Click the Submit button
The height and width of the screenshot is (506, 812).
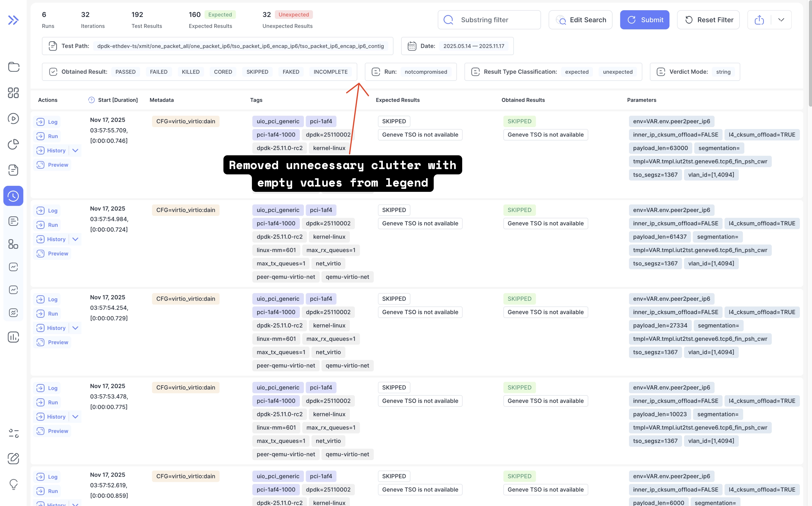point(645,20)
